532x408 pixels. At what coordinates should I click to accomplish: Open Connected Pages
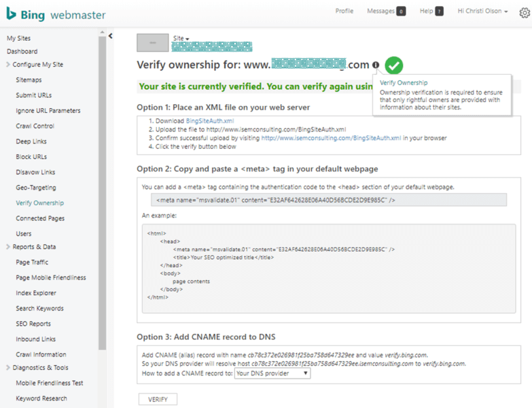pyautogui.click(x=40, y=218)
